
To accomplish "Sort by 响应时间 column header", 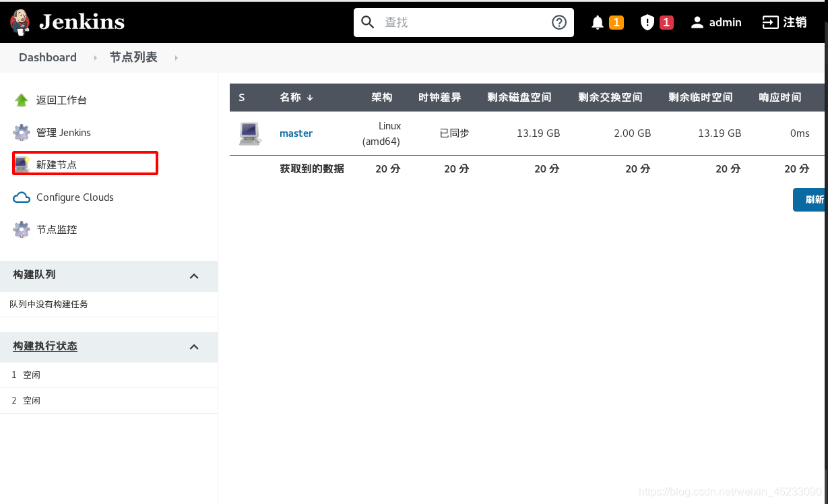I will coord(780,98).
